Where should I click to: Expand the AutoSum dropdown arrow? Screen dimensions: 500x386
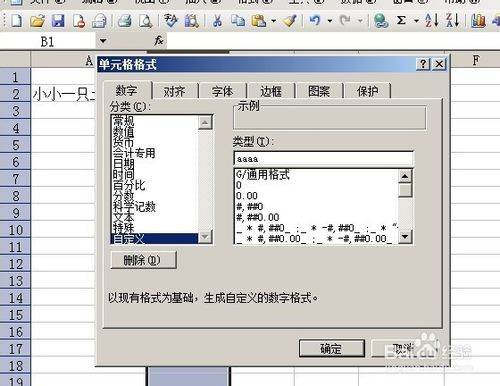416,21
